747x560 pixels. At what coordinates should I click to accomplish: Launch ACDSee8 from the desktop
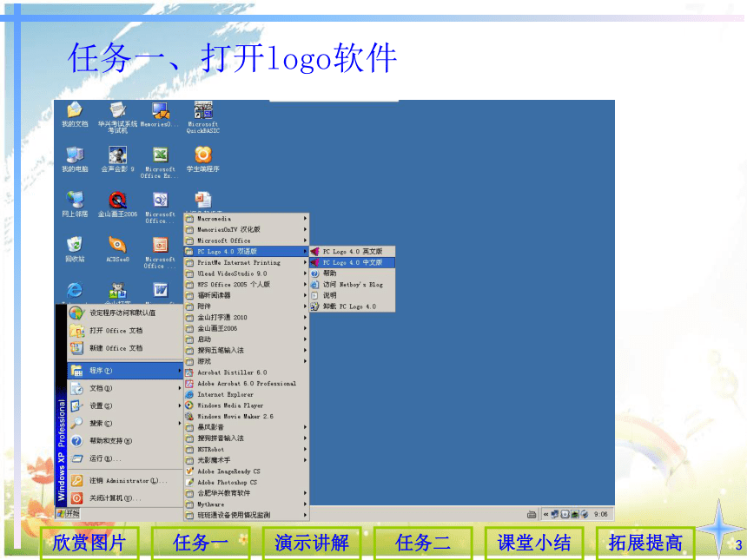pyautogui.click(x=117, y=249)
